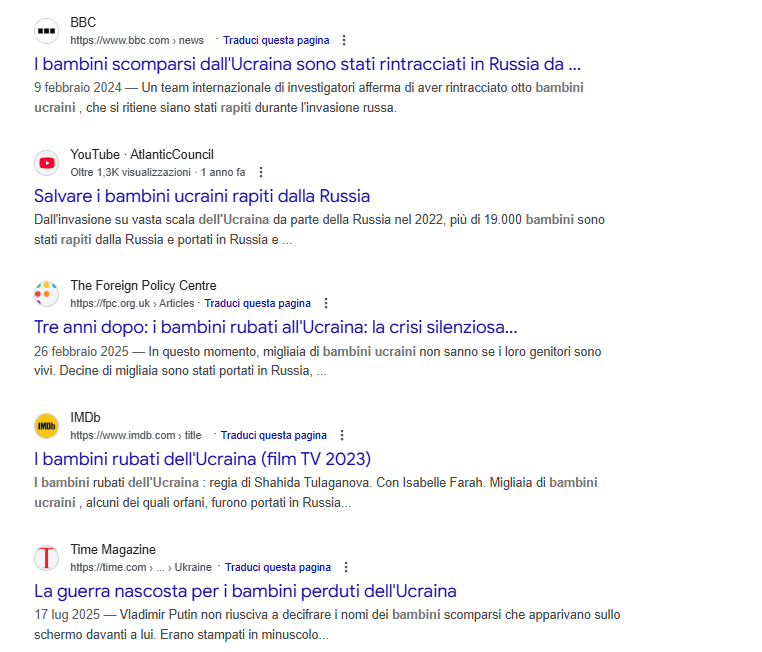Image resolution: width=762 pixels, height=652 pixels.
Task: Open 'La guerra nascosta' Time article
Action: click(x=245, y=591)
